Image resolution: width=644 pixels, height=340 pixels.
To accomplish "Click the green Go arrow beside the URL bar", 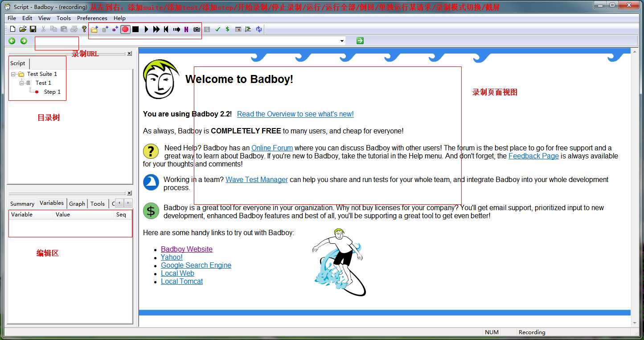I will pyautogui.click(x=360, y=41).
